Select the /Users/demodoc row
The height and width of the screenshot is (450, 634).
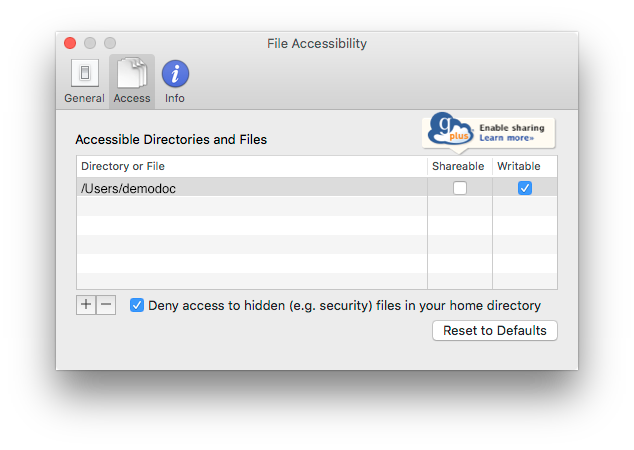click(x=317, y=188)
